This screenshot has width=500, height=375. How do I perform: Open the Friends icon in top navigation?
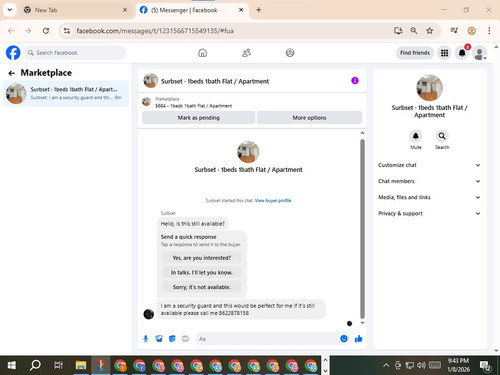point(246,53)
